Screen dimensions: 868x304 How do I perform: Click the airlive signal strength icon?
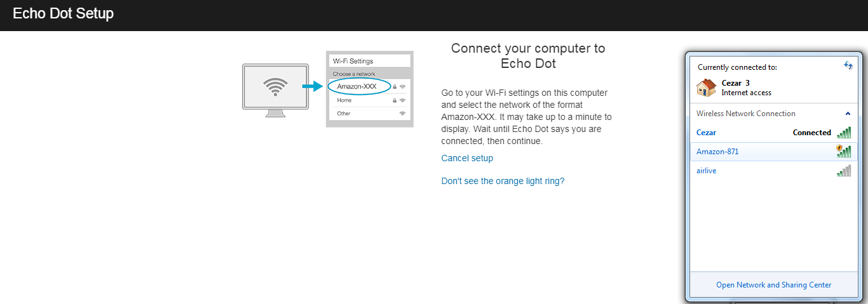click(x=844, y=171)
